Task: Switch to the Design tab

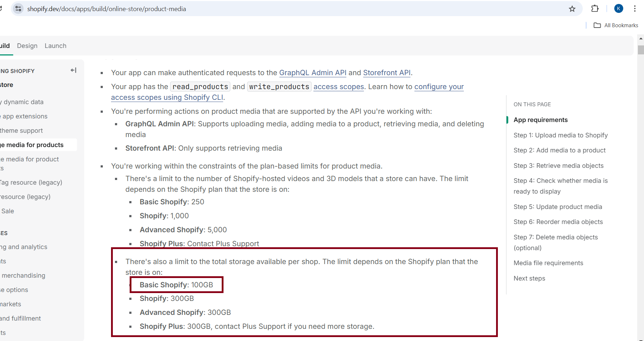Action: pyautogui.click(x=27, y=46)
